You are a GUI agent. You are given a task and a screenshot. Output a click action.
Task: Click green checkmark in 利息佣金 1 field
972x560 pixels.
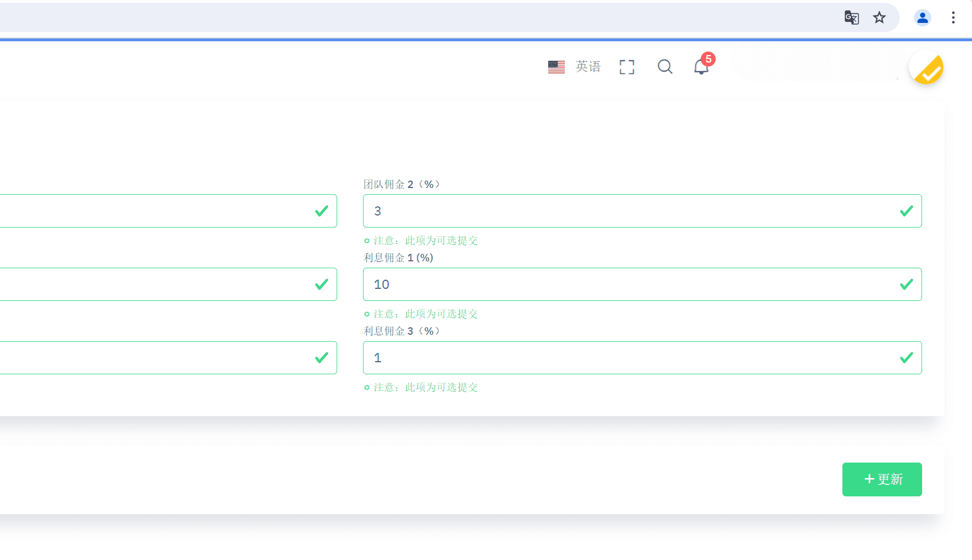coord(906,284)
